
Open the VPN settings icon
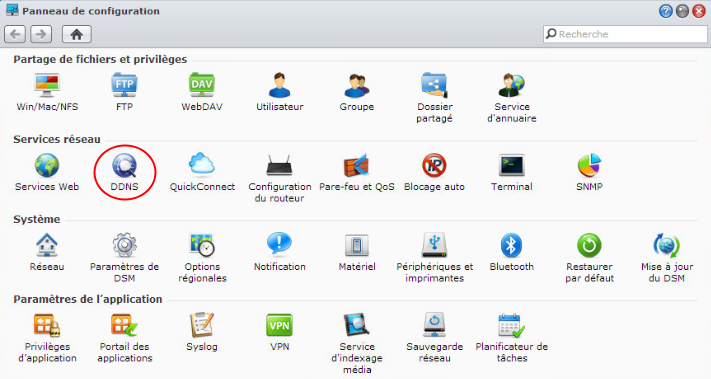[x=279, y=325]
